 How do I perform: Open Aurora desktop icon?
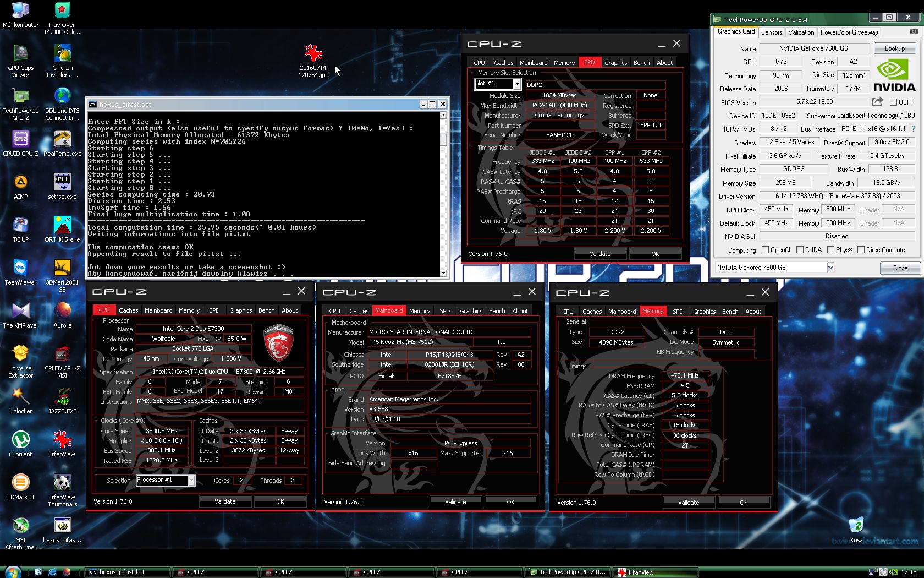tap(62, 315)
